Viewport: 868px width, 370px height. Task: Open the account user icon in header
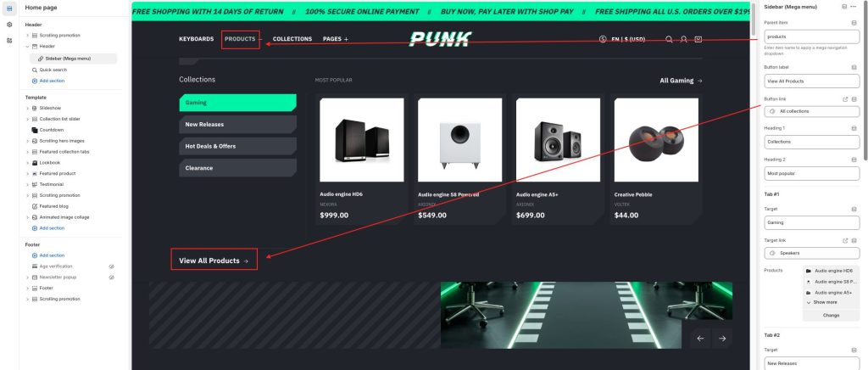pos(684,39)
